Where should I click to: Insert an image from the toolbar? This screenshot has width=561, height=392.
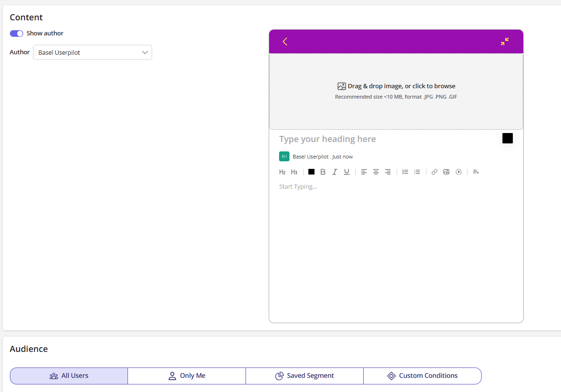(446, 172)
